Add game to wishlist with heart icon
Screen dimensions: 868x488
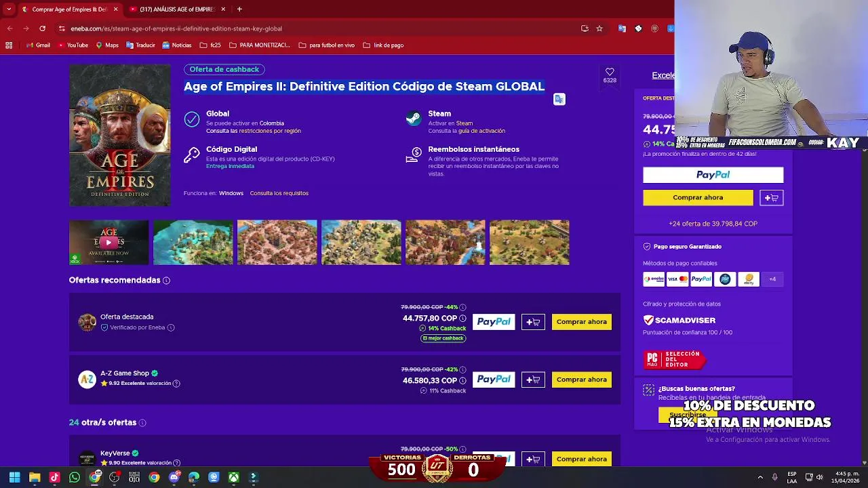(610, 72)
